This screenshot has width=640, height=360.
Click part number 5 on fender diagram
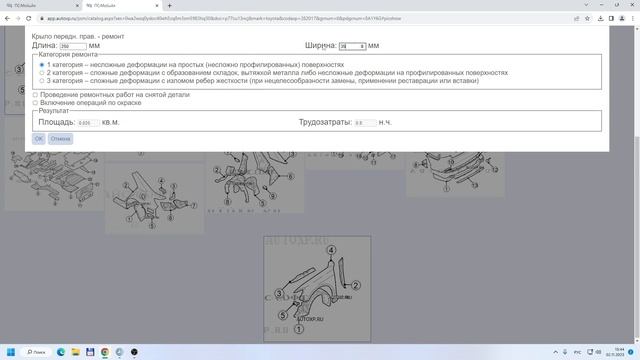point(282,315)
